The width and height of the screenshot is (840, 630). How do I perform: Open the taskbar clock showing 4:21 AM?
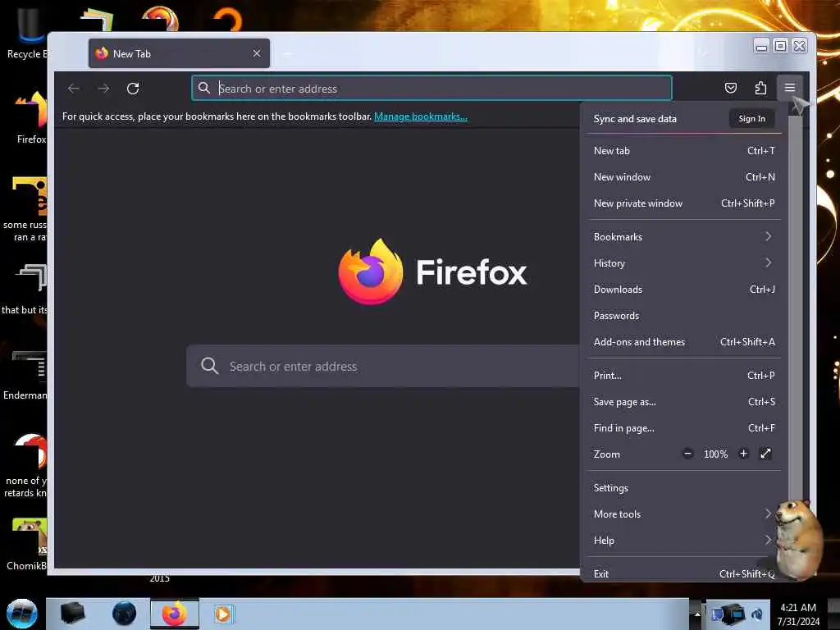(x=798, y=614)
